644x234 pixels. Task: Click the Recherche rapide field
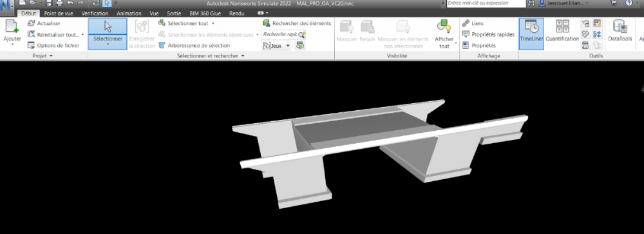pos(284,35)
